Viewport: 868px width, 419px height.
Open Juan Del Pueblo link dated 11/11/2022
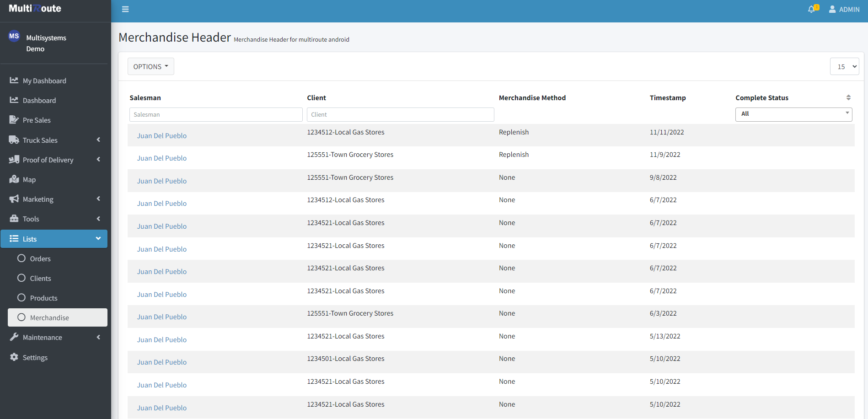[162, 136]
